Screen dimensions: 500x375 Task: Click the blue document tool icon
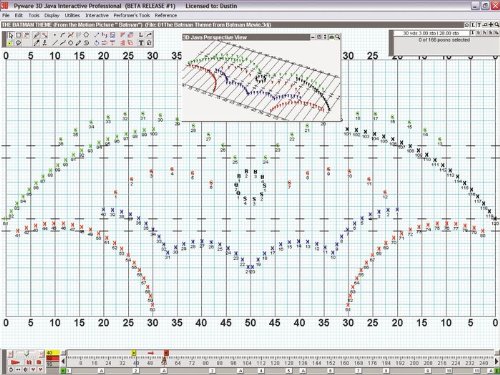pos(113,35)
